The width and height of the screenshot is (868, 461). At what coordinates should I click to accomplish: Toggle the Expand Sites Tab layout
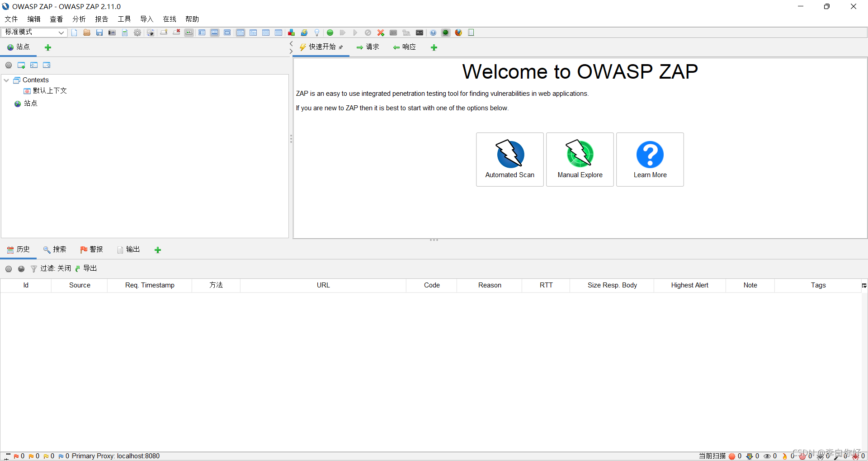coord(202,33)
